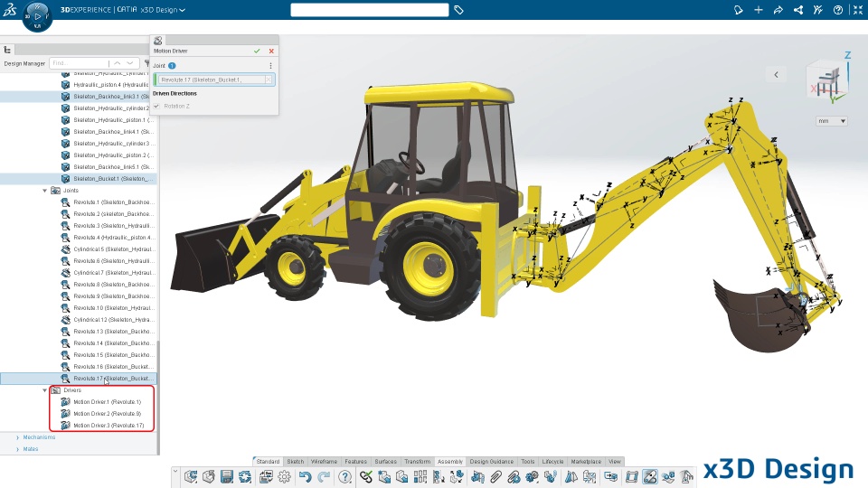Switch to the Features tab
The height and width of the screenshot is (488, 868).
tap(355, 462)
